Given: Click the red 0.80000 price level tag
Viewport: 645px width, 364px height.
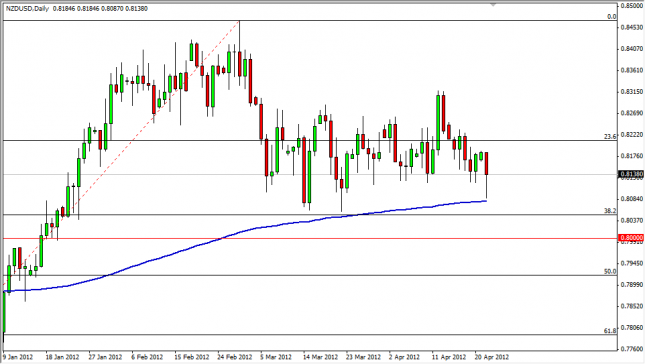Looking at the screenshot, I should [x=631, y=238].
